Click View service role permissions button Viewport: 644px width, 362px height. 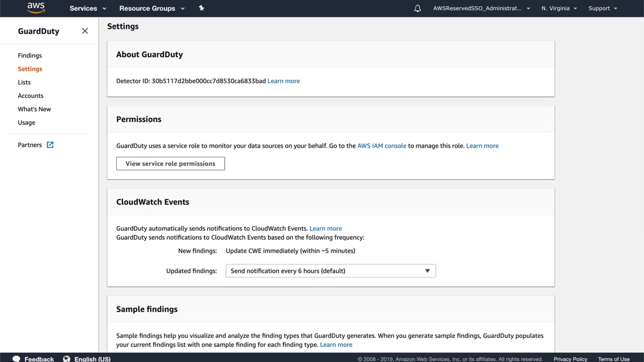(x=170, y=163)
